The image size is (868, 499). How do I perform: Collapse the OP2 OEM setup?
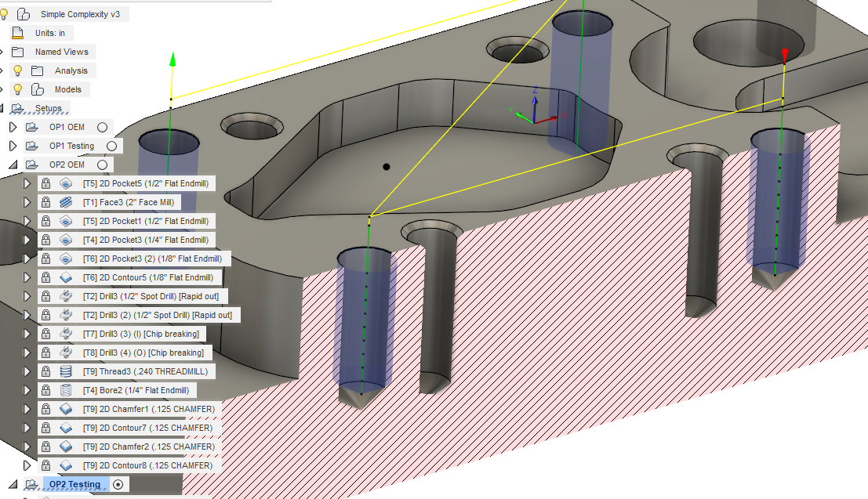click(13, 165)
